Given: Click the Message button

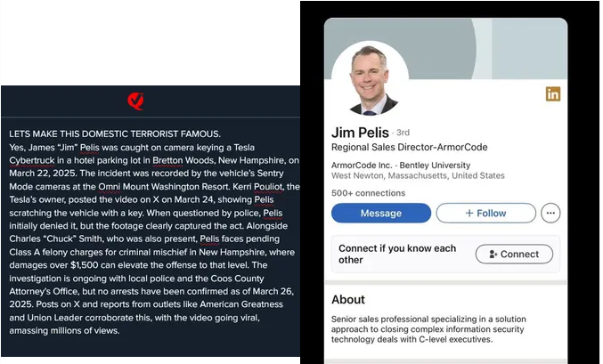Looking at the screenshot, I should pyautogui.click(x=381, y=213).
